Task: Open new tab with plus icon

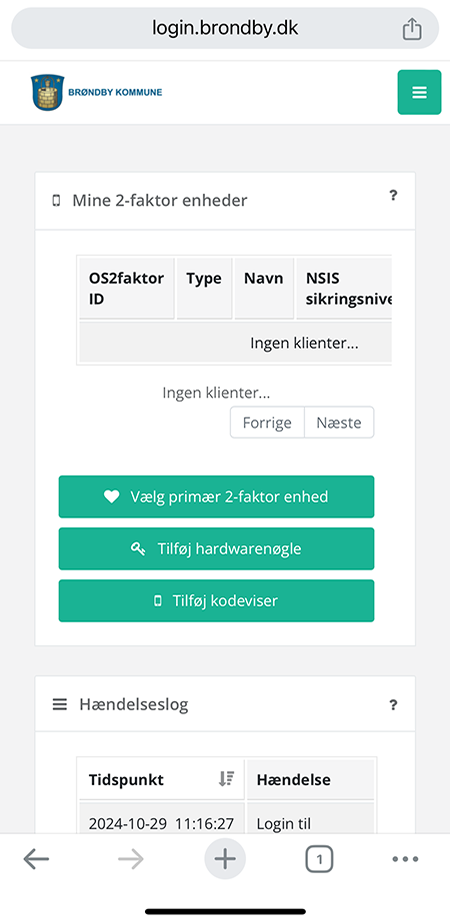Action: click(225, 859)
